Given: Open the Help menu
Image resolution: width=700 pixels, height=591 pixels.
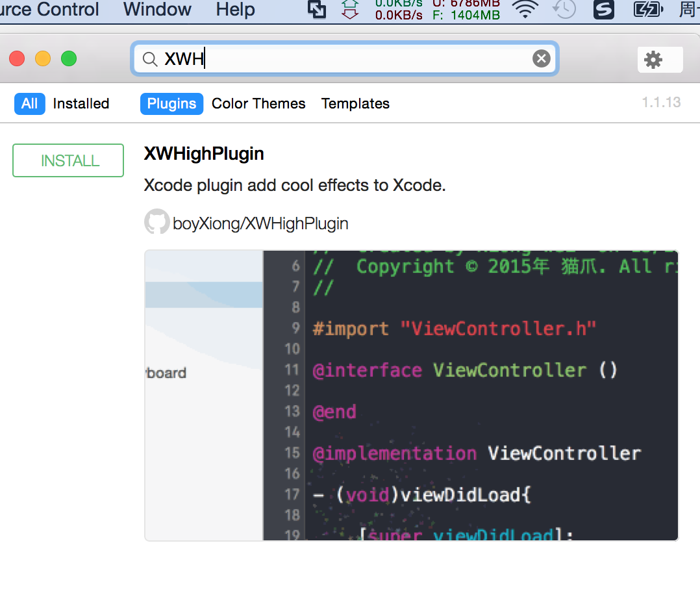Looking at the screenshot, I should (235, 9).
